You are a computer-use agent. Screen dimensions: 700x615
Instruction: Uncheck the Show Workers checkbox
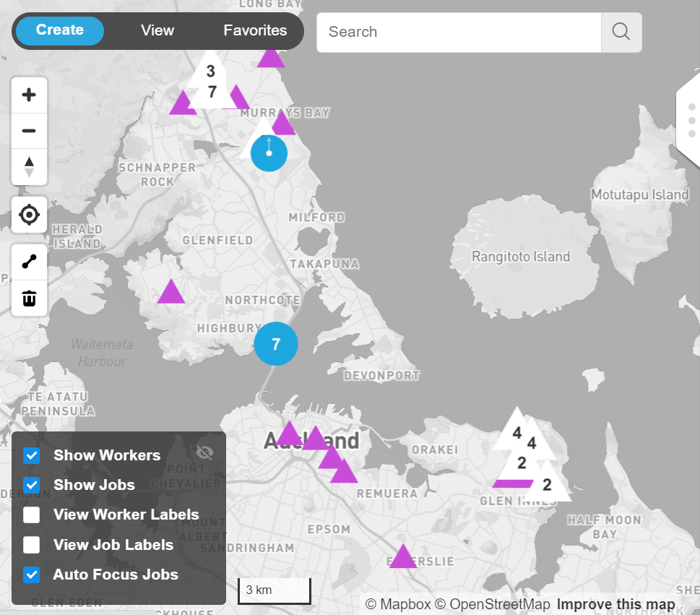tap(32, 455)
